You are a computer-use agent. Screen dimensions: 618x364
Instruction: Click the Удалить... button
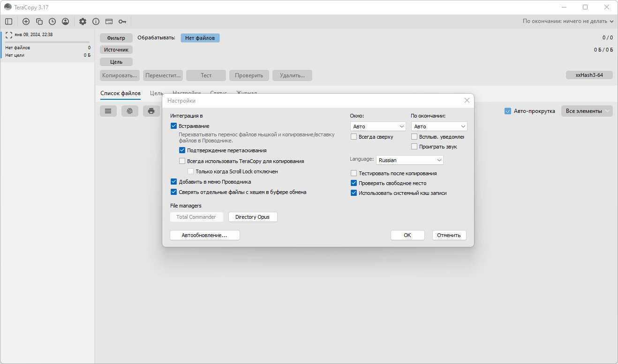click(x=293, y=75)
